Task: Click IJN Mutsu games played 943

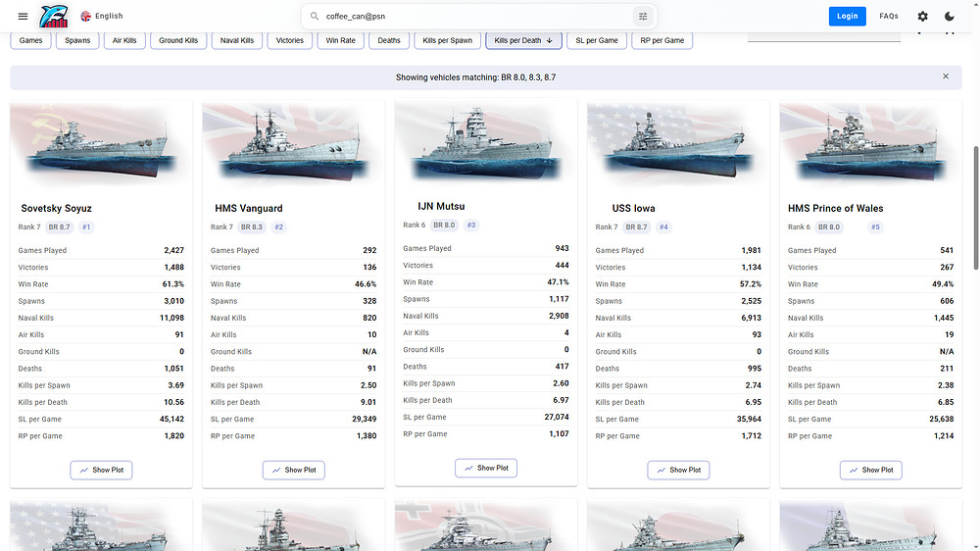Action: pos(562,249)
